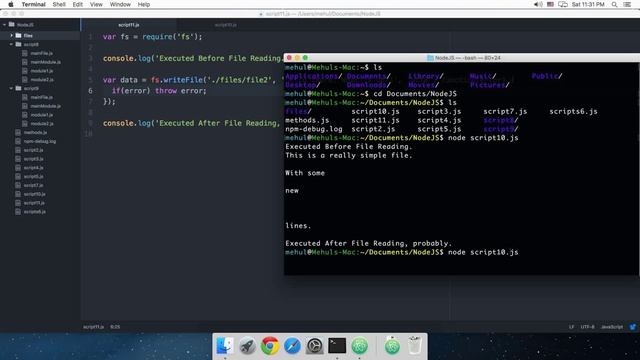The image size is (640, 360).
Task: Open script5.js in tree view
Action: tap(33, 176)
